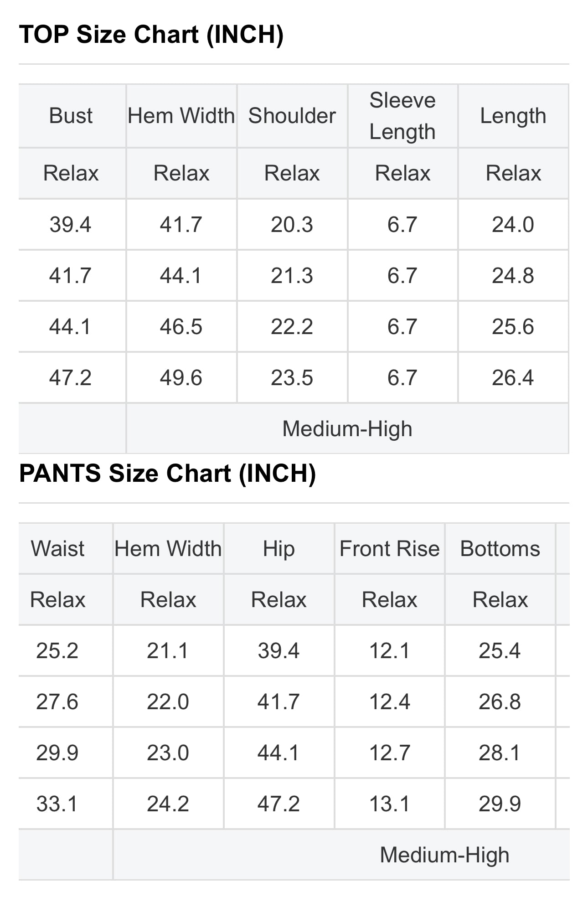
Task: Select the Sleeve Length column header
Action: pos(402,116)
